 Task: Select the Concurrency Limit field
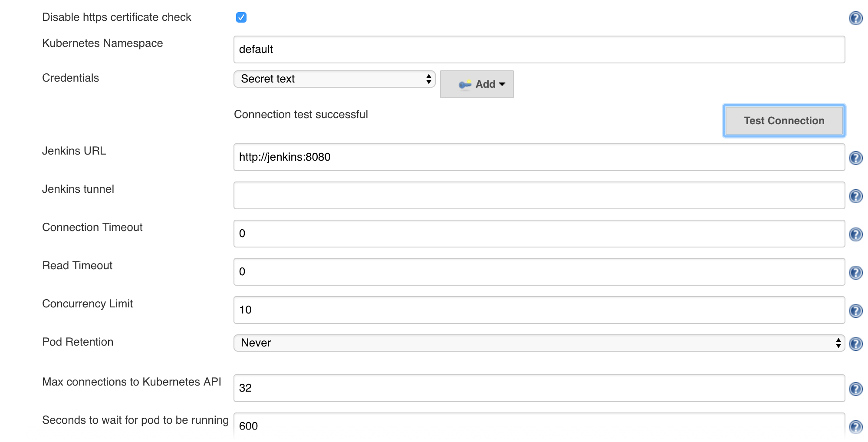tap(539, 310)
